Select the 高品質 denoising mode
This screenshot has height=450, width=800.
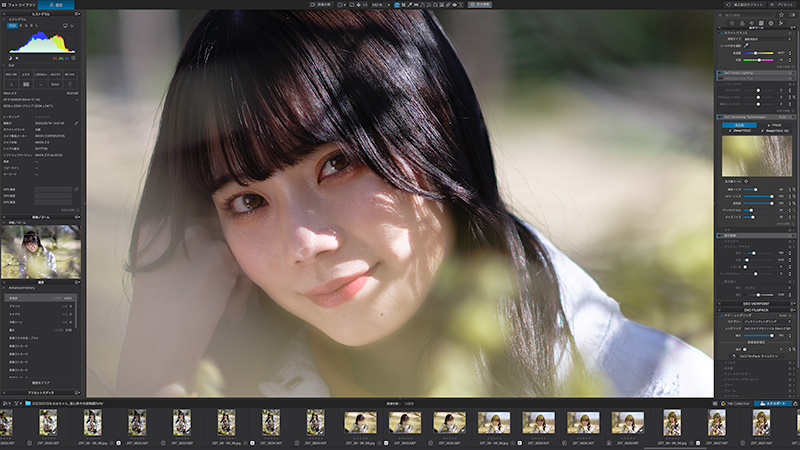(739, 125)
